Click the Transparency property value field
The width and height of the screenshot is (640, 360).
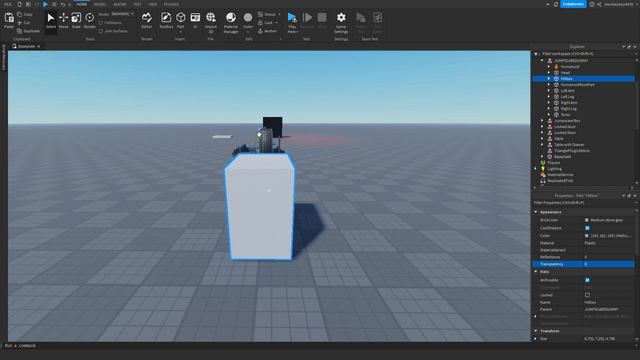609,264
